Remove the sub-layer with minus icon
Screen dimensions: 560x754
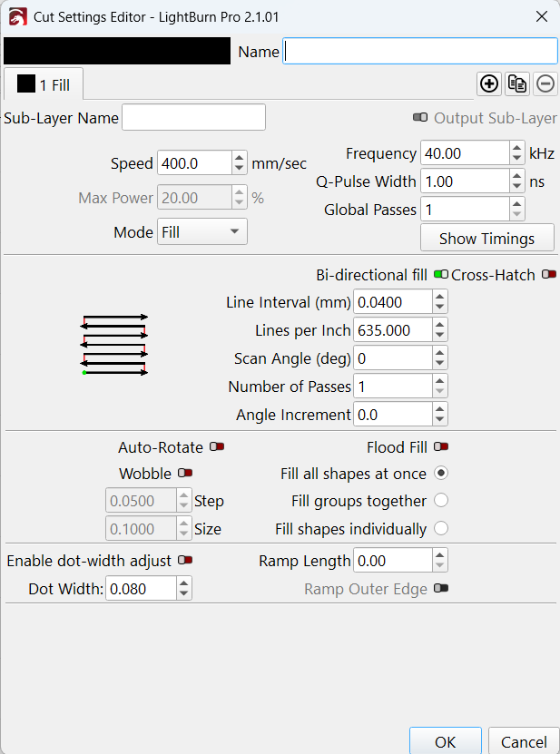click(x=545, y=84)
